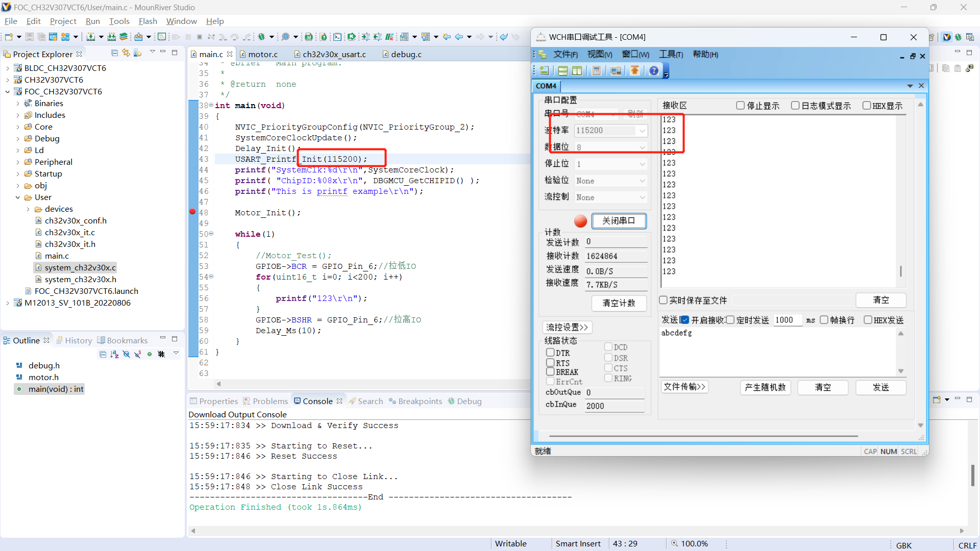Switch to the motor.c editor tab
This screenshot has width=980, height=551.
262,54
